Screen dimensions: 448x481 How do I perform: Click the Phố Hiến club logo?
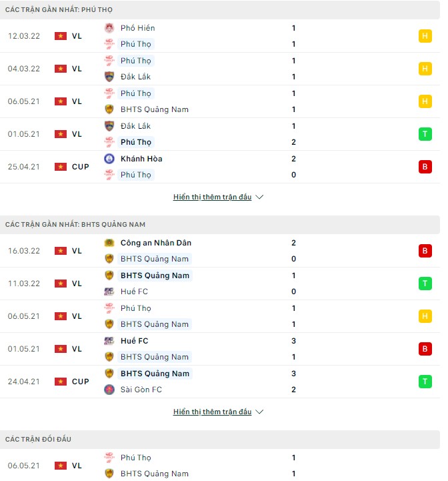(109, 28)
